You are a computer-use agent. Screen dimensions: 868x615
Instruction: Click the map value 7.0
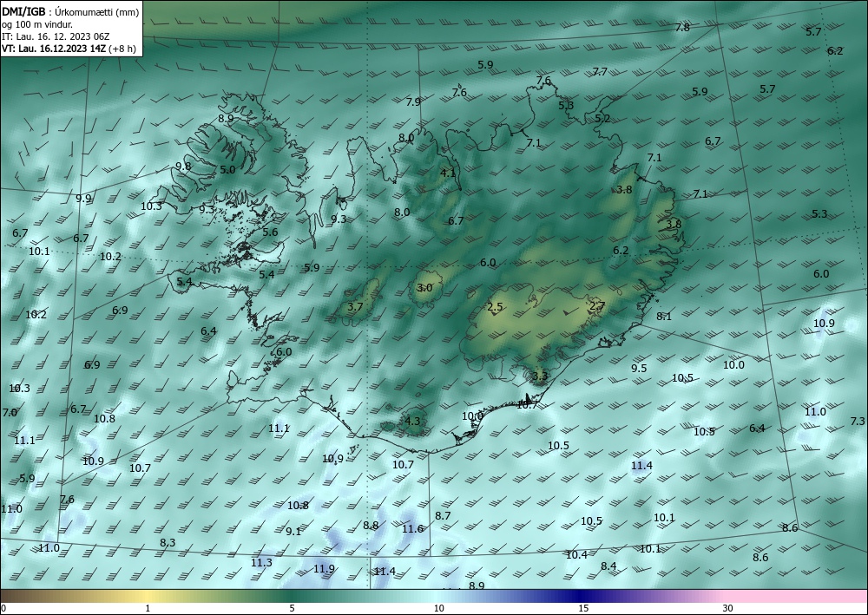coord(10,413)
